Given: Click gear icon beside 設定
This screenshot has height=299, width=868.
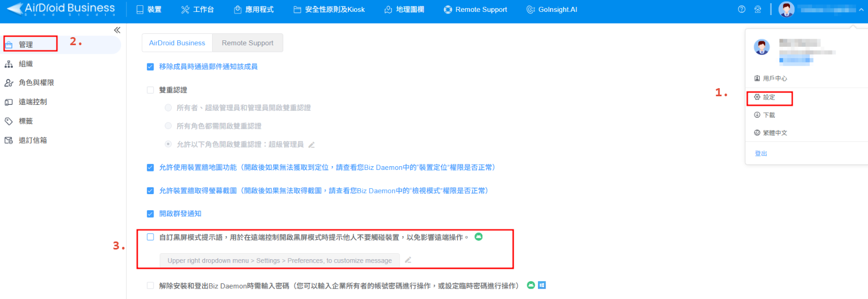Looking at the screenshot, I should tap(757, 97).
